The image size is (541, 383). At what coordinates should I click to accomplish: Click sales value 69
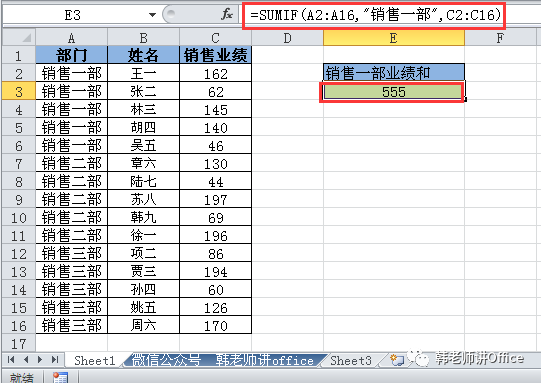216,217
